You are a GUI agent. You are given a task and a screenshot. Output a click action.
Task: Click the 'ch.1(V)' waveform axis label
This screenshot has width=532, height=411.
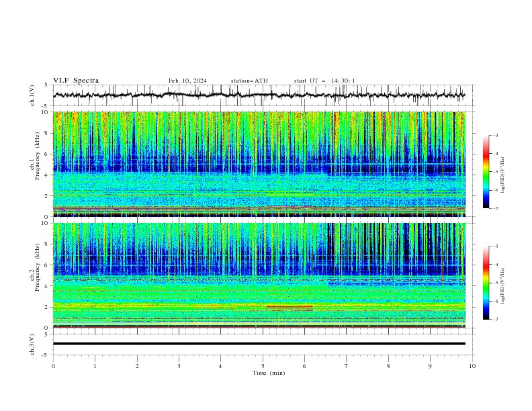32,95
